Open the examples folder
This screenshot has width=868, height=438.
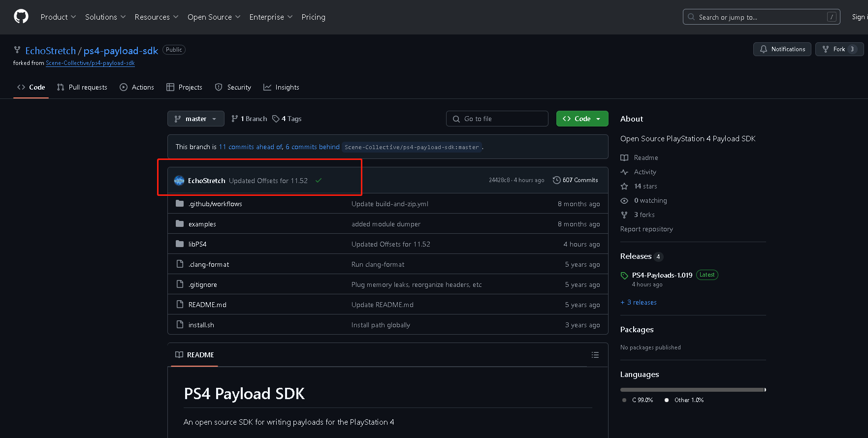pos(202,224)
